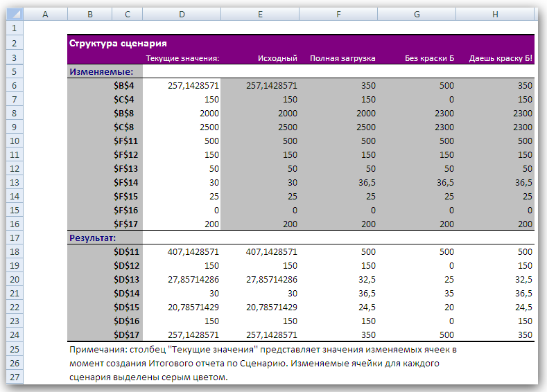This screenshot has width=547, height=392.
Task: Click current value 2000 for $B$8
Action: [209, 114]
